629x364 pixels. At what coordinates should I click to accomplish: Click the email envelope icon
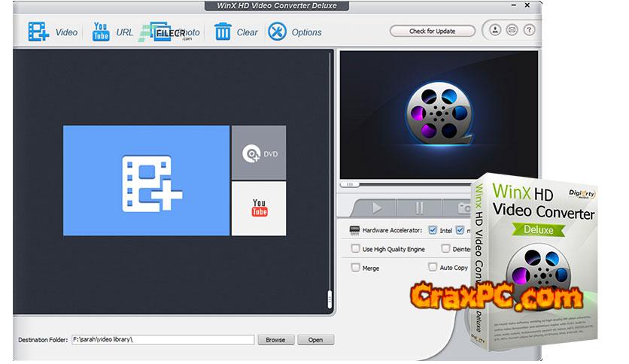[x=512, y=30]
